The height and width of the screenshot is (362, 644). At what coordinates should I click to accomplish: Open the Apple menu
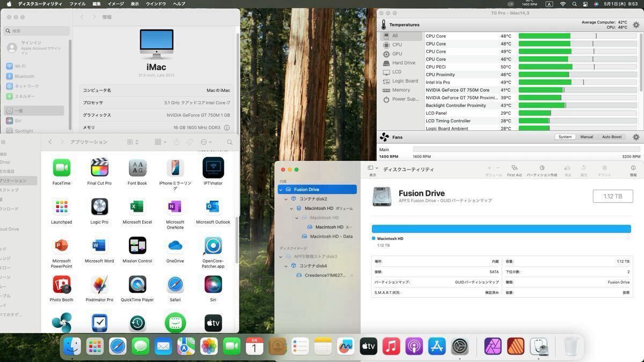click(x=8, y=4)
